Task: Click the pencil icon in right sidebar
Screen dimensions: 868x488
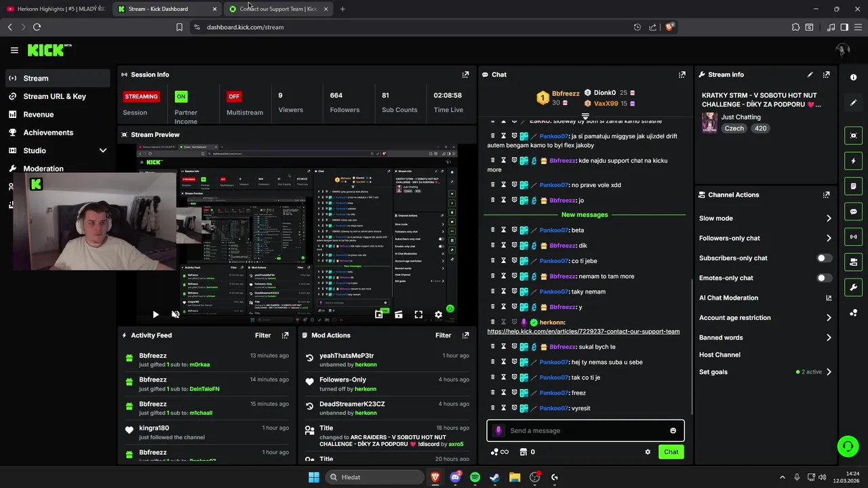Action: tap(853, 102)
